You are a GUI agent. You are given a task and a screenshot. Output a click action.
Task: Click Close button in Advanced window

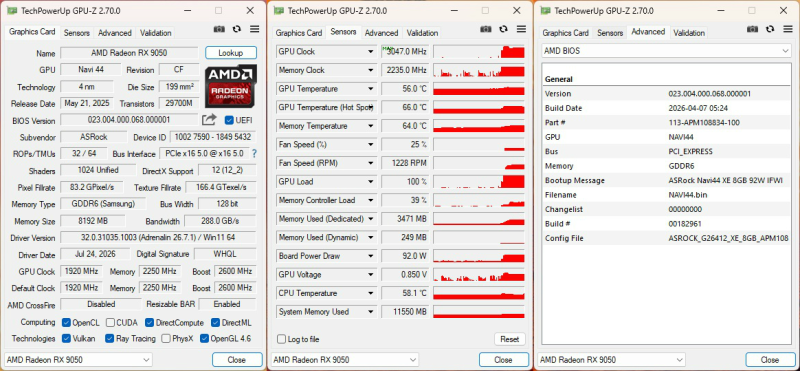(770, 359)
